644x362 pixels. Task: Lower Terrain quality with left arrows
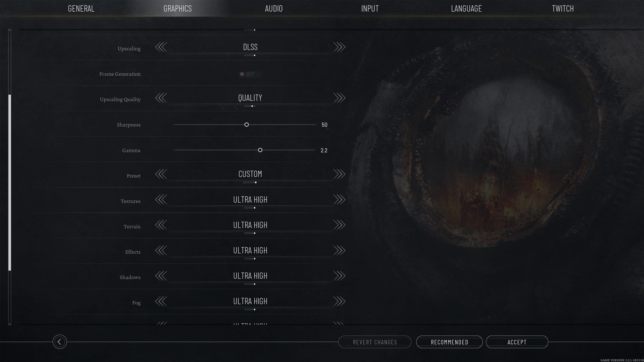pos(161,225)
